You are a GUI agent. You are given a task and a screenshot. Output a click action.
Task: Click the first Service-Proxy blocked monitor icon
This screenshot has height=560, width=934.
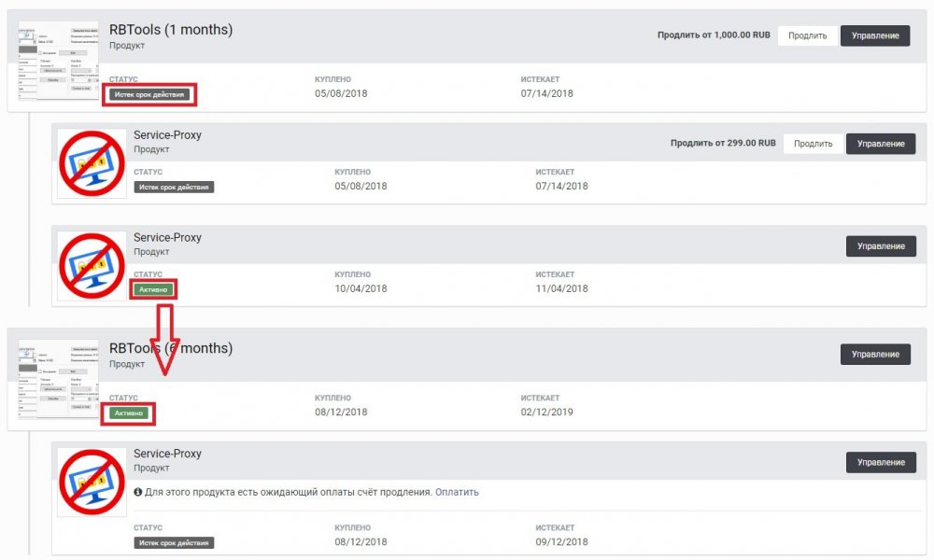click(91, 163)
